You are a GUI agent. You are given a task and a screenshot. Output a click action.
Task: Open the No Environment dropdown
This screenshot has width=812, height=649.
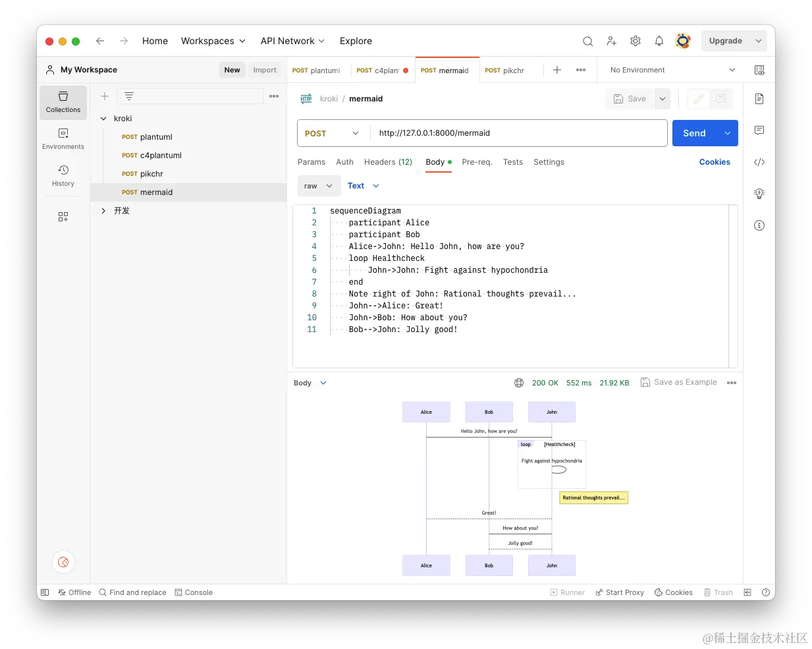click(672, 70)
